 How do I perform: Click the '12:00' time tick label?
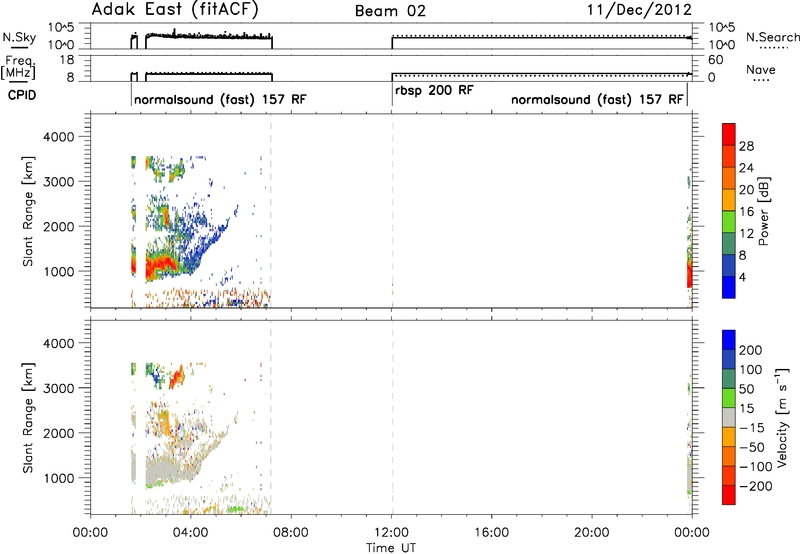(391, 533)
